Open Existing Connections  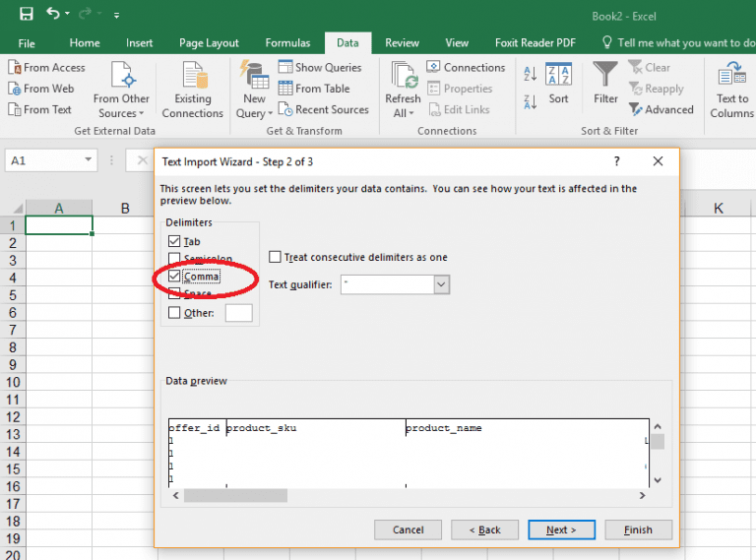click(192, 90)
